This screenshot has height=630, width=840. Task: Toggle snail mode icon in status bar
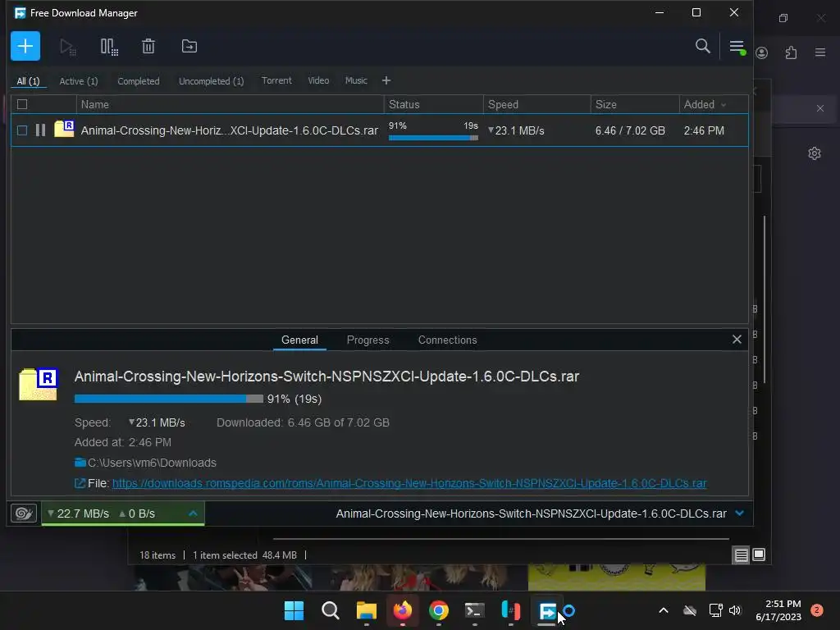pyautogui.click(x=24, y=514)
